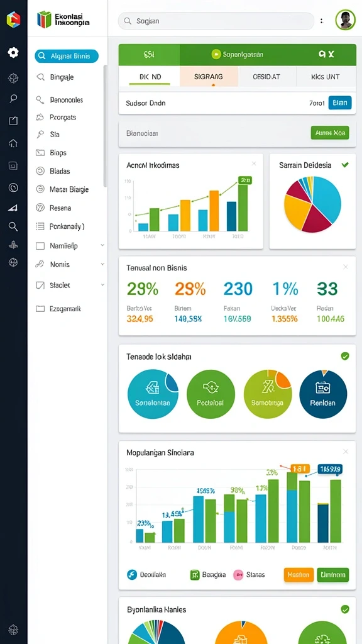Image resolution: width=362 pixels, height=644 pixels.
Task: Switch to the KIds UNT tab
Action: [x=326, y=77]
